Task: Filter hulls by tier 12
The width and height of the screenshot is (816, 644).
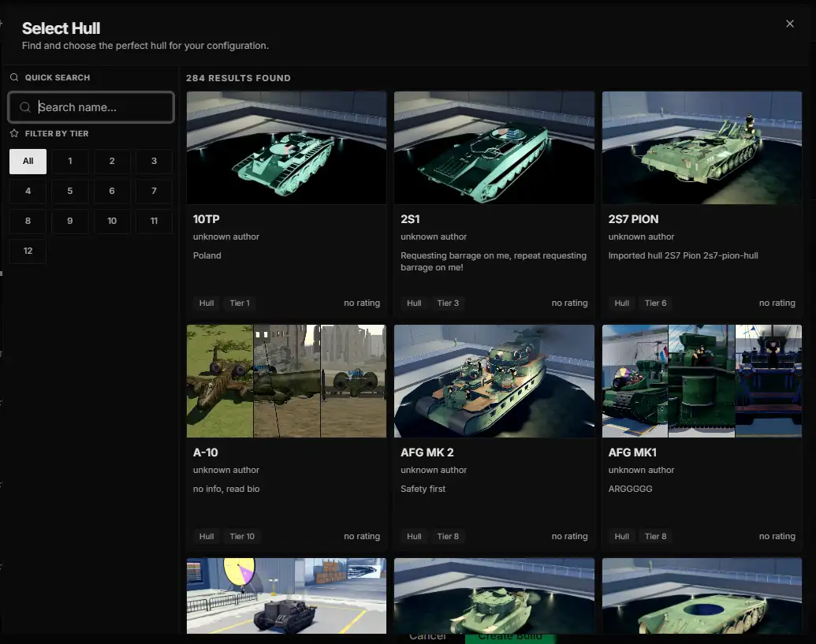Action: tap(28, 251)
